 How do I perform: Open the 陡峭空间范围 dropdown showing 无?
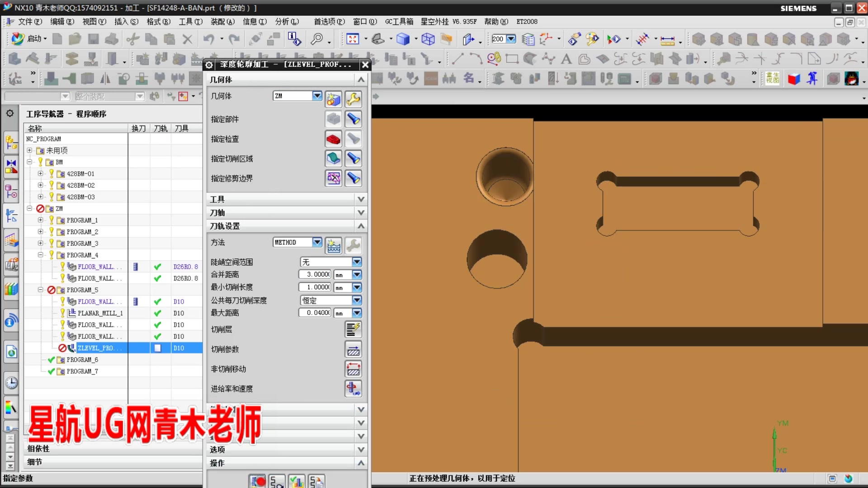(x=357, y=262)
